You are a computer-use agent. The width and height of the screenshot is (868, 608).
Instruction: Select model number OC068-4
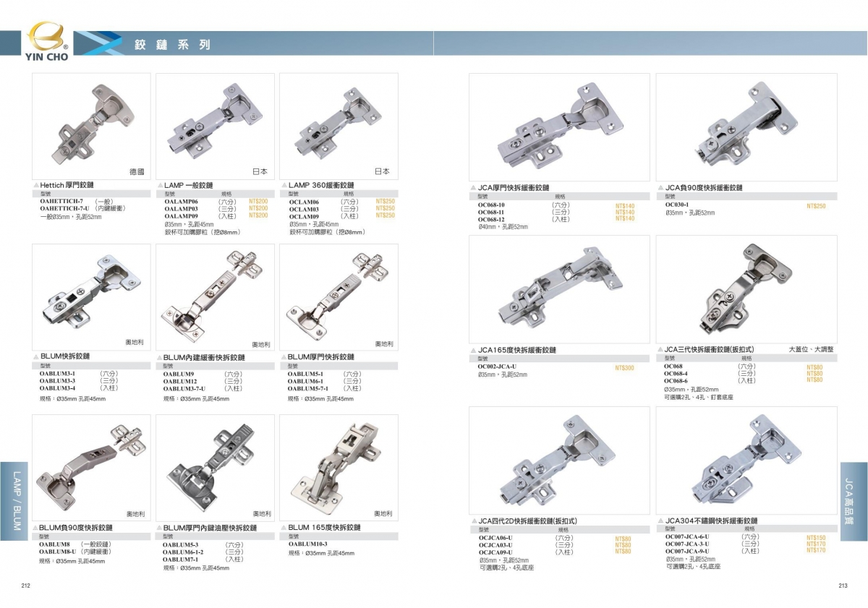[x=676, y=374]
